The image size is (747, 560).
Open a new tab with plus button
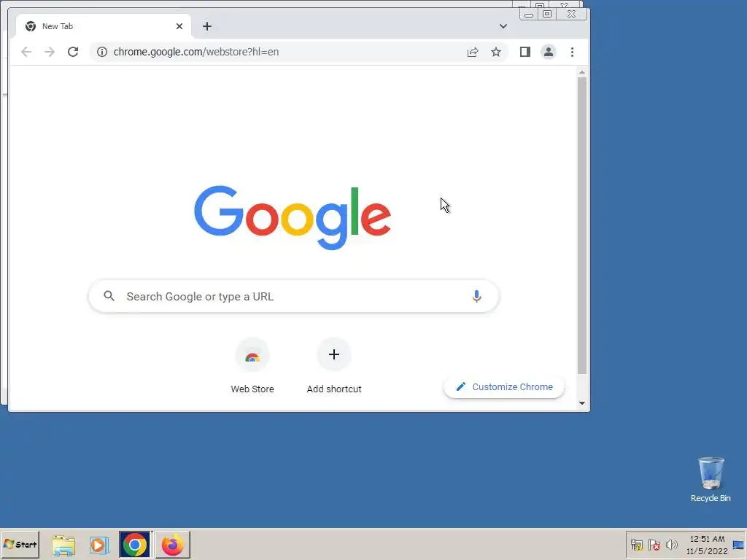(x=206, y=26)
